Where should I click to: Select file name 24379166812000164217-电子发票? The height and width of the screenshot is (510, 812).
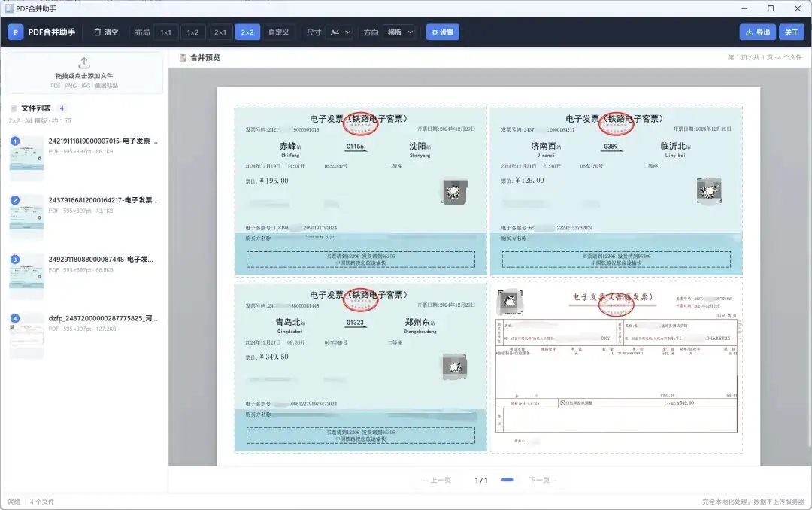[103, 200]
